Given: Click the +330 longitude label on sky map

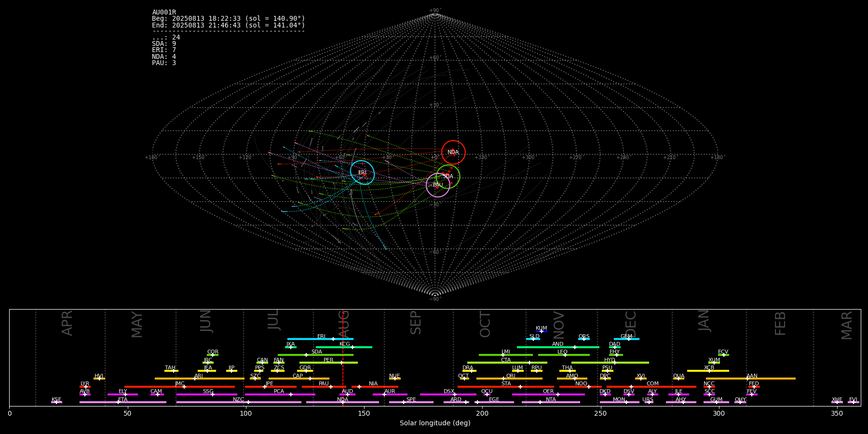Looking at the screenshot, I should point(481,158).
